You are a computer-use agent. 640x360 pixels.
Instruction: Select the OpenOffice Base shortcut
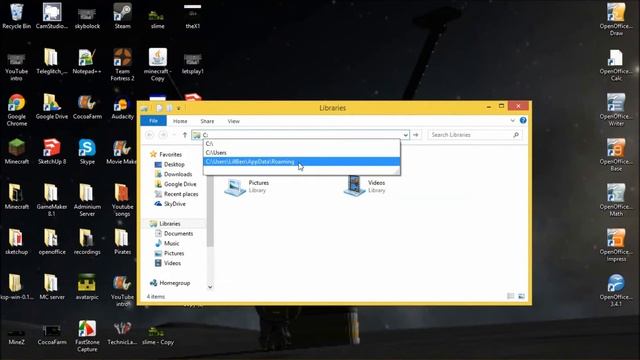click(x=616, y=155)
